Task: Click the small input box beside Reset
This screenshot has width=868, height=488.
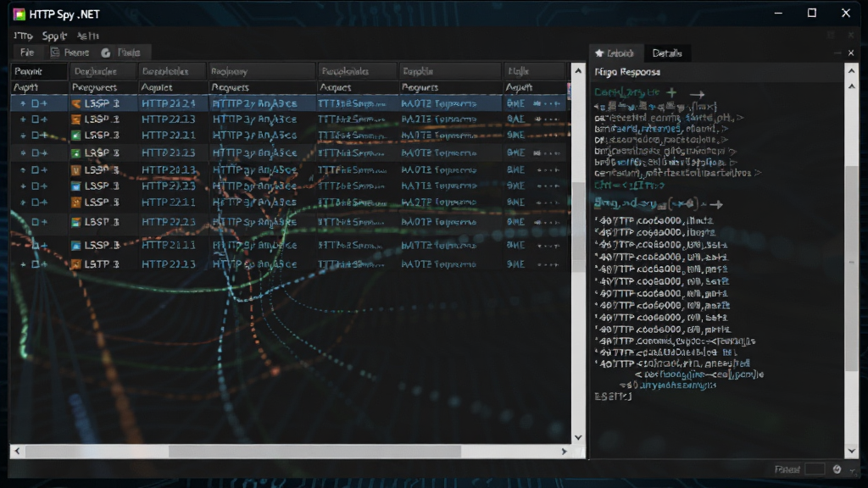Action: (815, 469)
